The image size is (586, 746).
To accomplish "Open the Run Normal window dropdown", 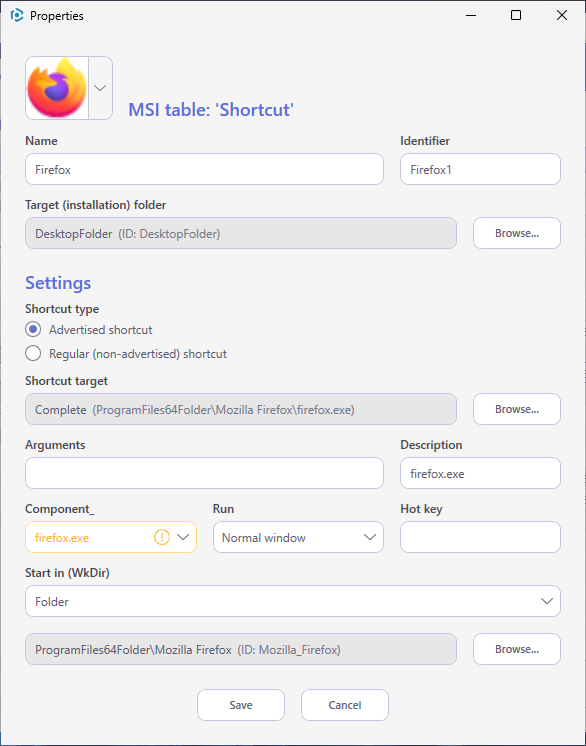I will click(298, 537).
